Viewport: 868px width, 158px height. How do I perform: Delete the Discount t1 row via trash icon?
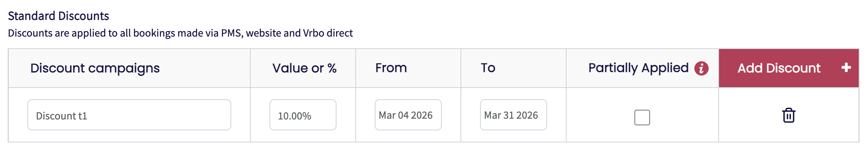(788, 115)
